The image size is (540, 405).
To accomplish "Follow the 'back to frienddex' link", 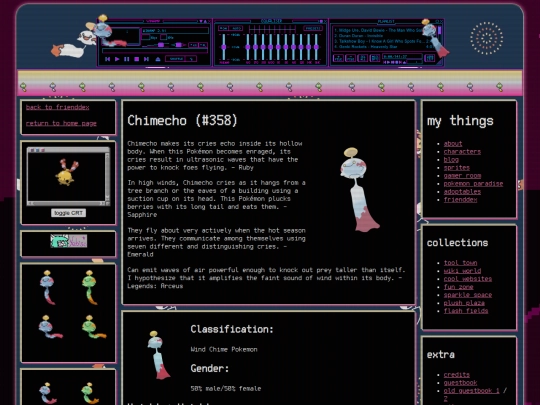I will point(58,107).
